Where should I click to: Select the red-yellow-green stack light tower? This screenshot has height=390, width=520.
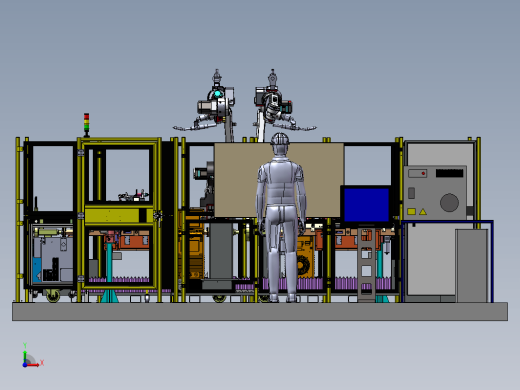pyautogui.click(x=86, y=124)
